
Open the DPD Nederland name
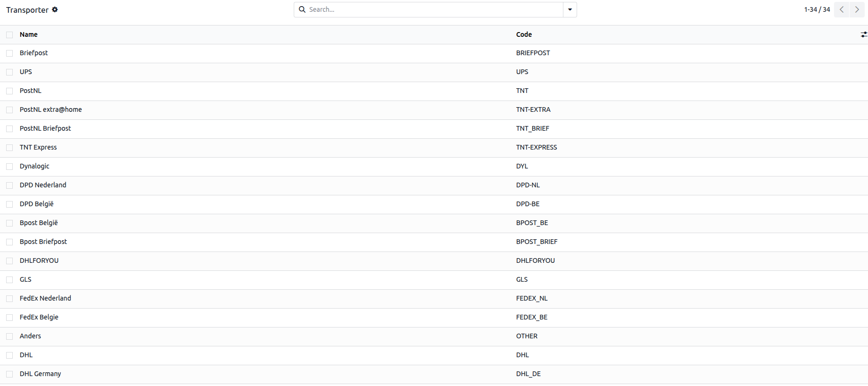point(43,185)
